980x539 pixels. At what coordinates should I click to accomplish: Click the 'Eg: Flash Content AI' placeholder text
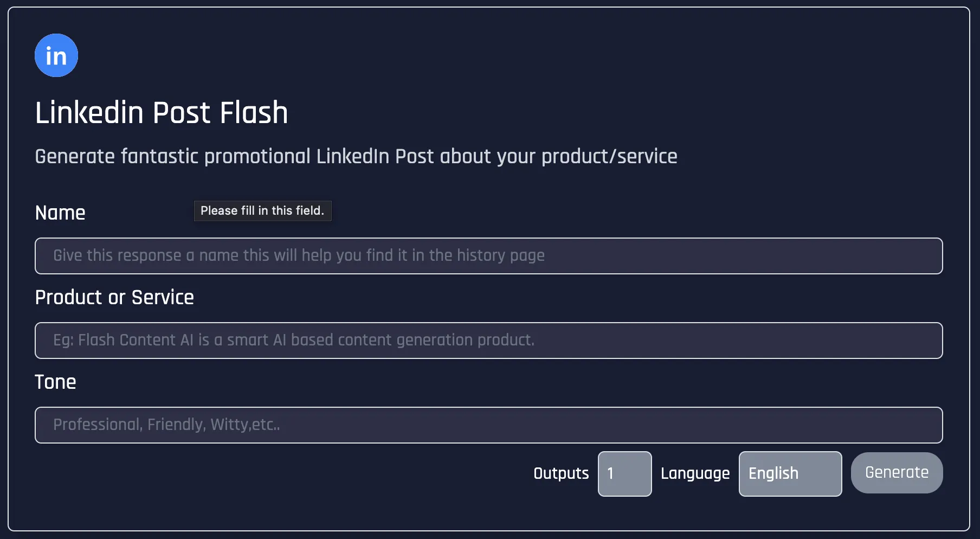pyautogui.click(x=294, y=340)
